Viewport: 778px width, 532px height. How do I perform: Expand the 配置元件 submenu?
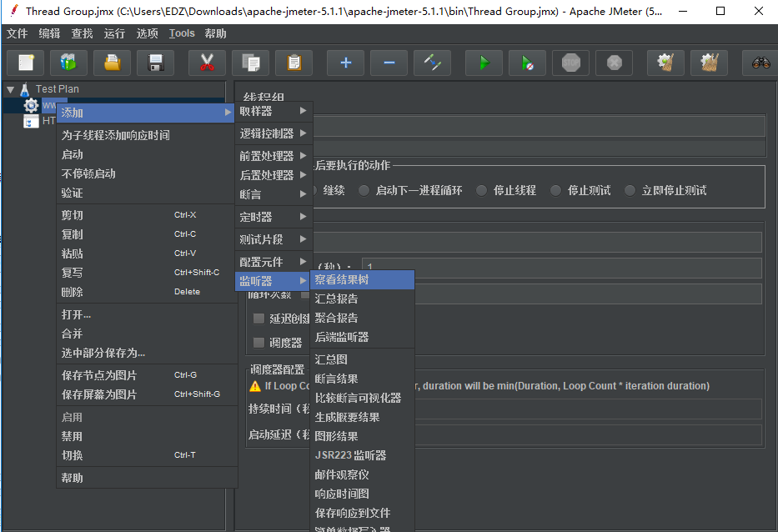click(x=274, y=262)
